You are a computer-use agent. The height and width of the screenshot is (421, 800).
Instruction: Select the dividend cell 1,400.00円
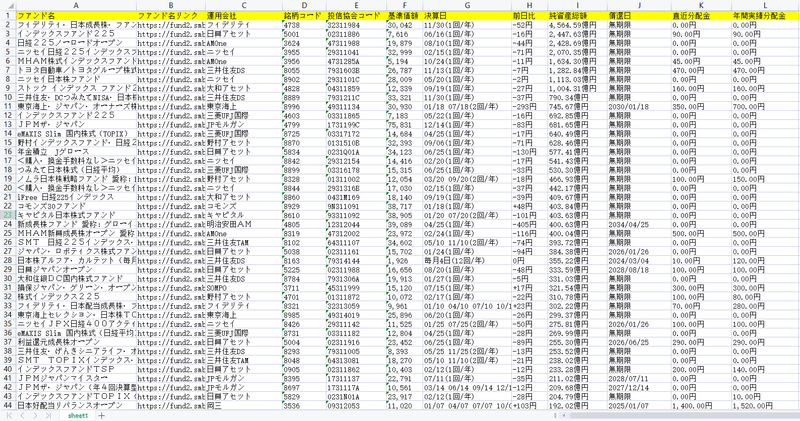tap(701, 405)
